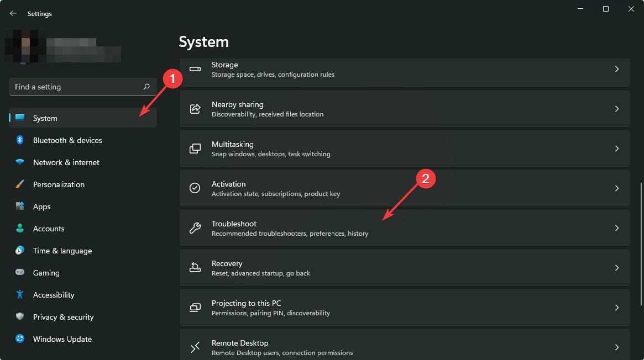Click the Troubleshoot wrench icon
Viewport: 644px width, 360px height.
click(x=195, y=228)
